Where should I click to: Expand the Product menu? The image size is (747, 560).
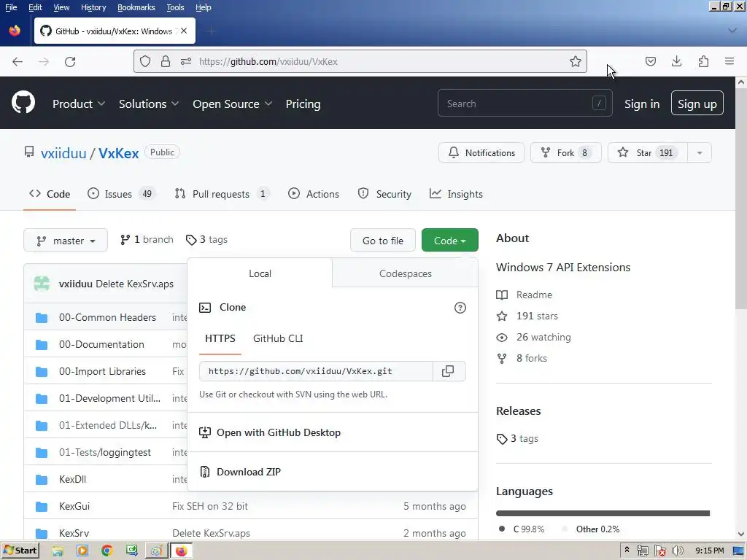79,104
